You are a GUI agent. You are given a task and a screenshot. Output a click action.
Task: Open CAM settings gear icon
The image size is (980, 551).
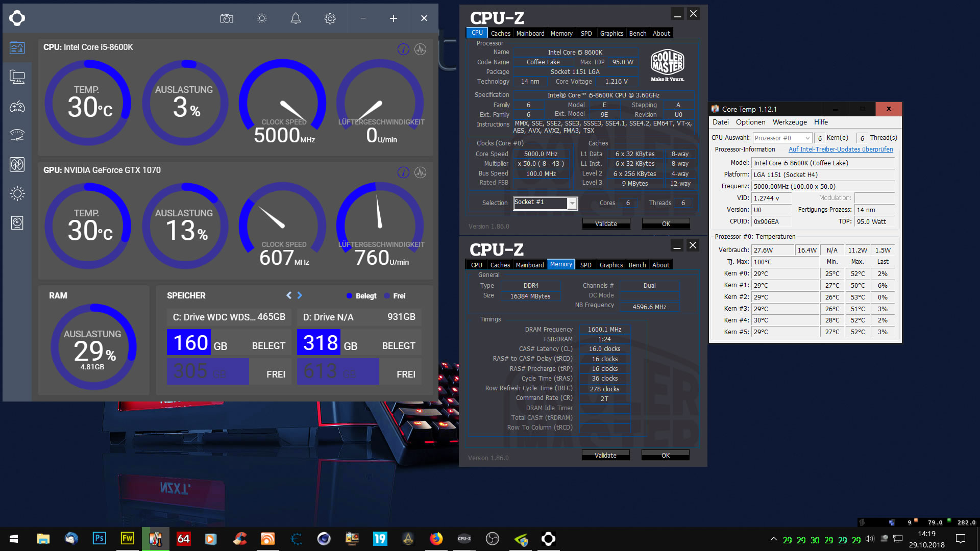(330, 18)
